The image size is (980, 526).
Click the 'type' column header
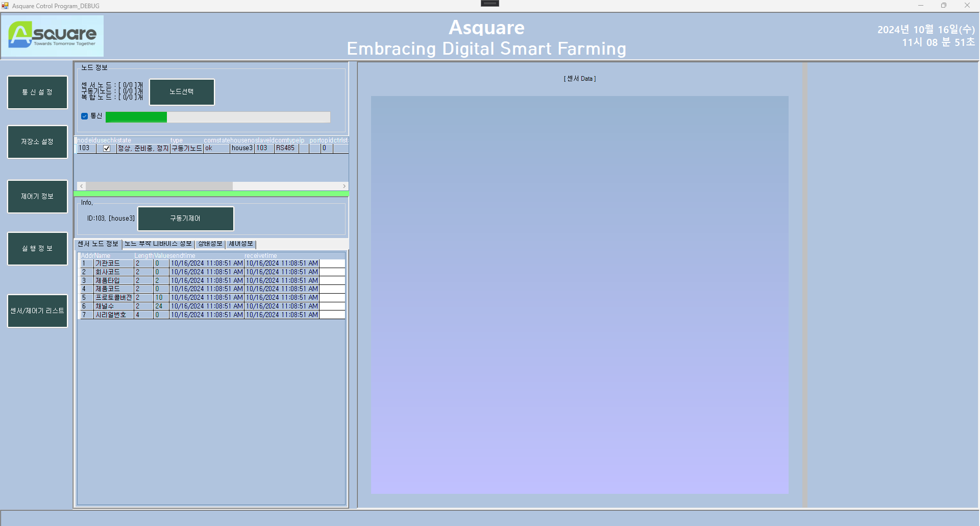[x=177, y=140]
